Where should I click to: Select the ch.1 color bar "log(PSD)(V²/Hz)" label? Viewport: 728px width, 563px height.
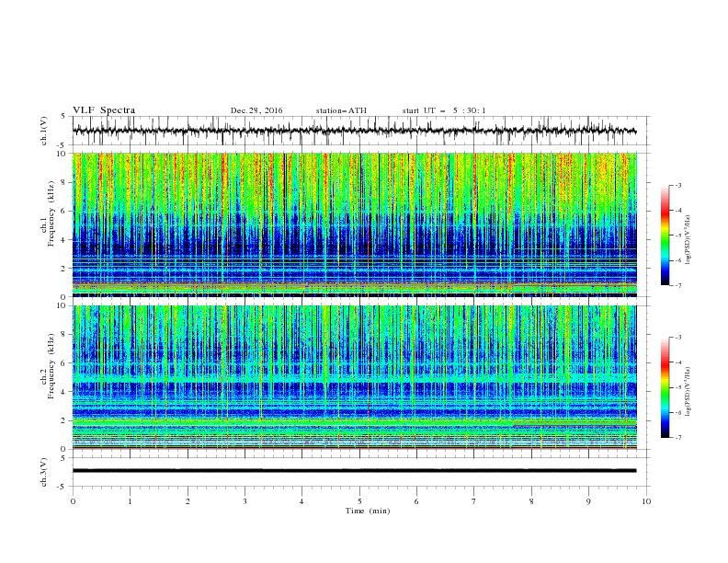click(x=688, y=240)
